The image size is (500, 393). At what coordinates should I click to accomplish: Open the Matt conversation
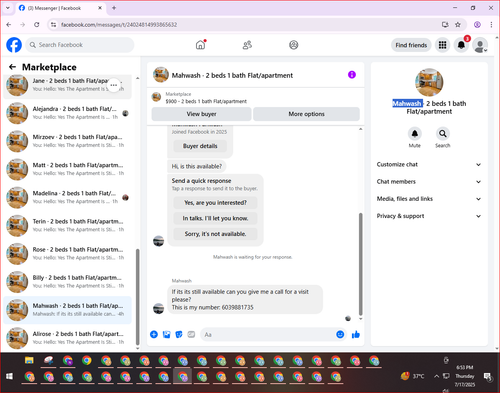(67, 169)
